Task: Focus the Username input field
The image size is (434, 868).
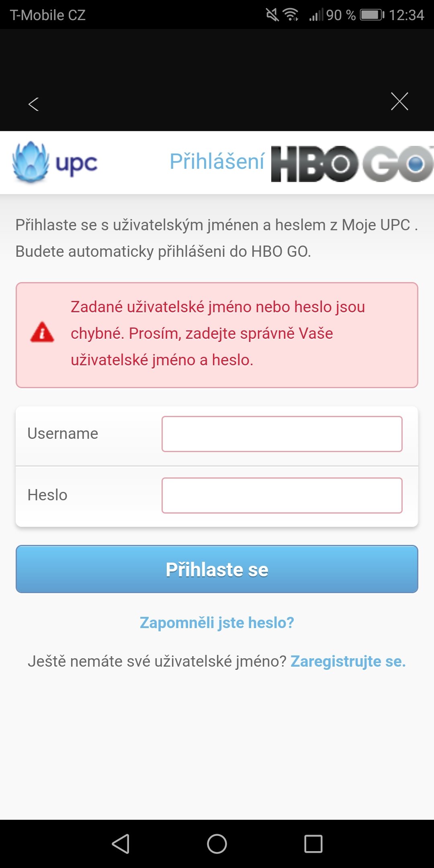Action: pyautogui.click(x=282, y=434)
